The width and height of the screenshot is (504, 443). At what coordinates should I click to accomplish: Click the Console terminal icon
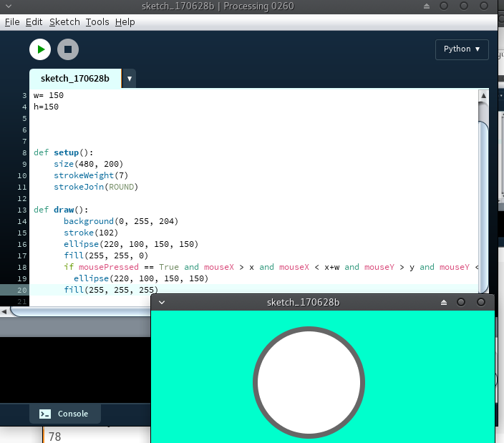click(44, 414)
